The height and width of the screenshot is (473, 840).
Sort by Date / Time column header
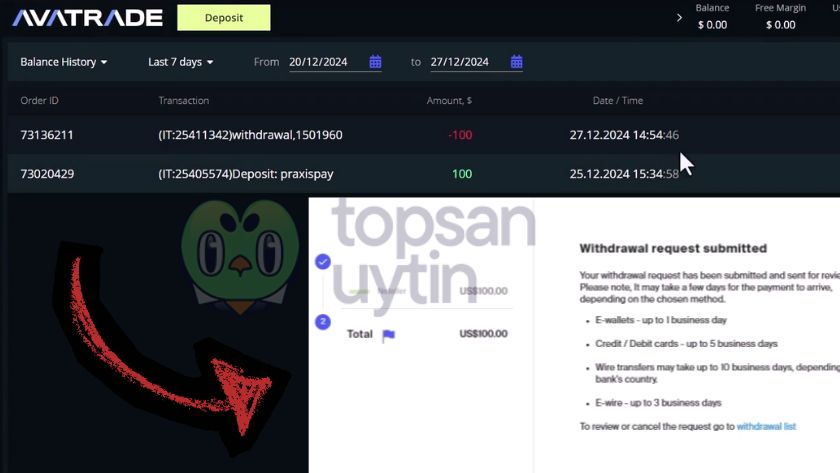pos(618,100)
